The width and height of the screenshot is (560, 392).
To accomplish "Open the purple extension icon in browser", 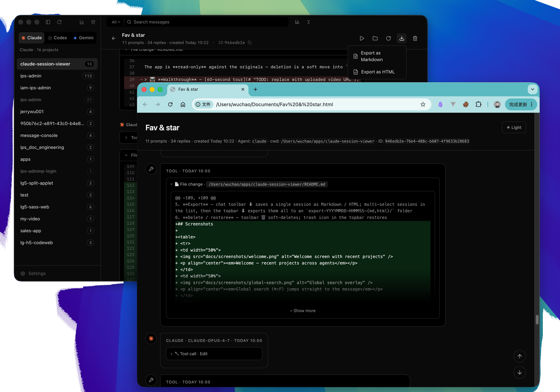I will (440, 104).
